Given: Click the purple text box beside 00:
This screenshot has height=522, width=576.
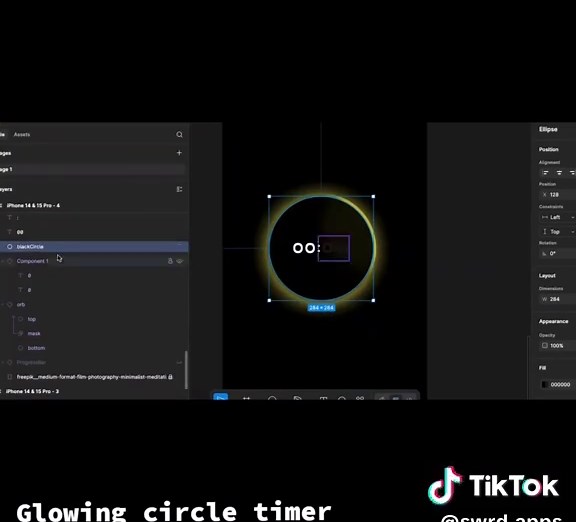Looking at the screenshot, I should pyautogui.click(x=334, y=248).
